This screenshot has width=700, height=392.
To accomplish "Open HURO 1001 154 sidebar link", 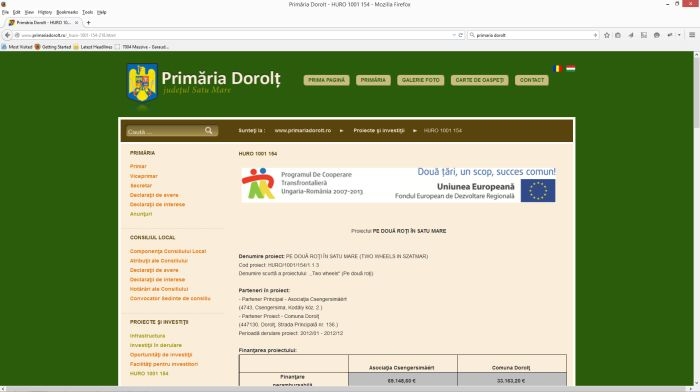I will [149, 373].
